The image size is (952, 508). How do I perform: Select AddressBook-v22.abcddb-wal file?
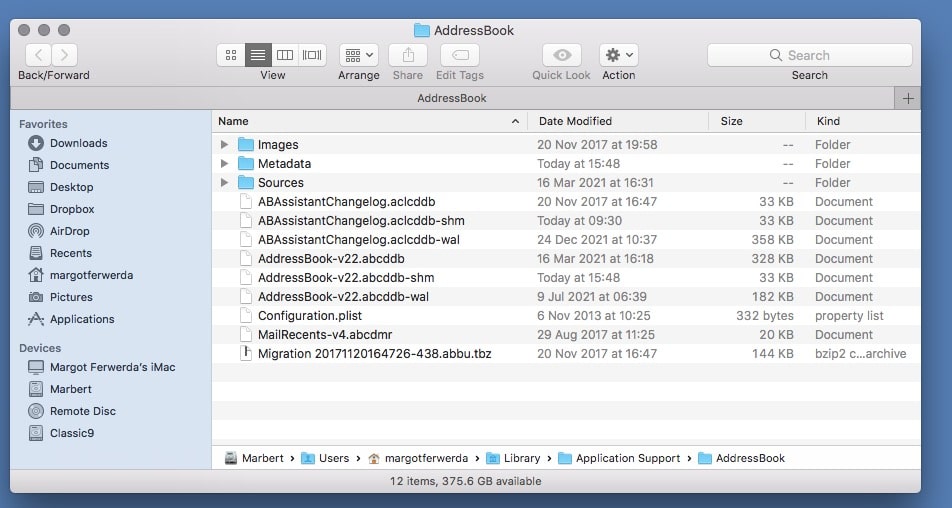[x=566, y=297]
